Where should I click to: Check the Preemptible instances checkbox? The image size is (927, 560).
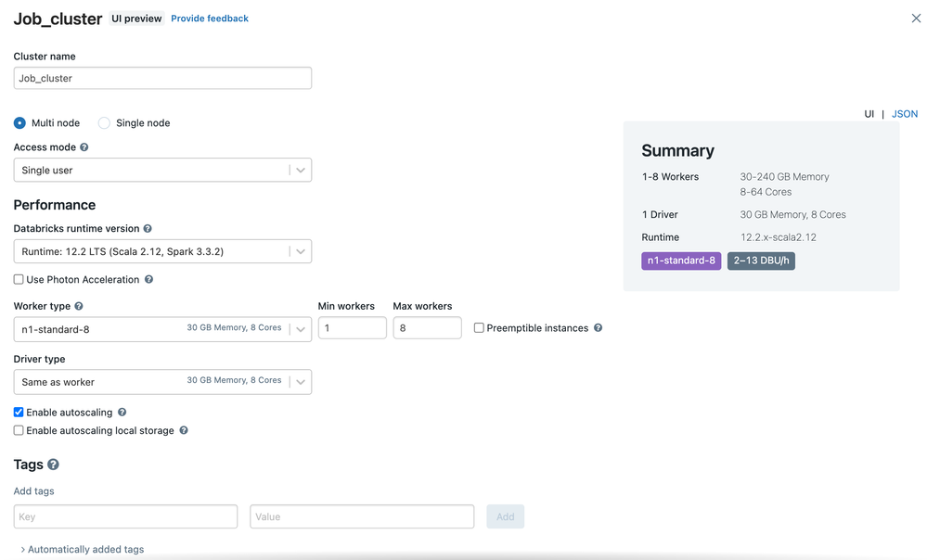[479, 328]
